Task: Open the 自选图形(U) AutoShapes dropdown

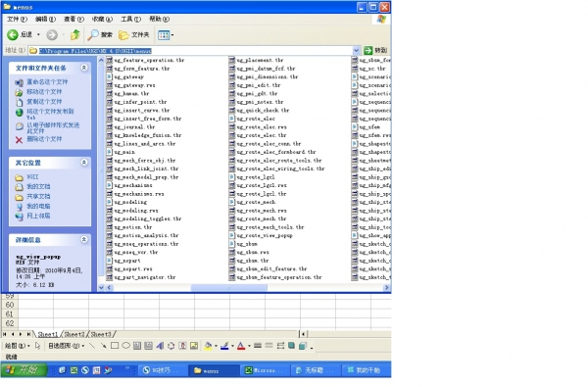Action: click(x=66, y=346)
